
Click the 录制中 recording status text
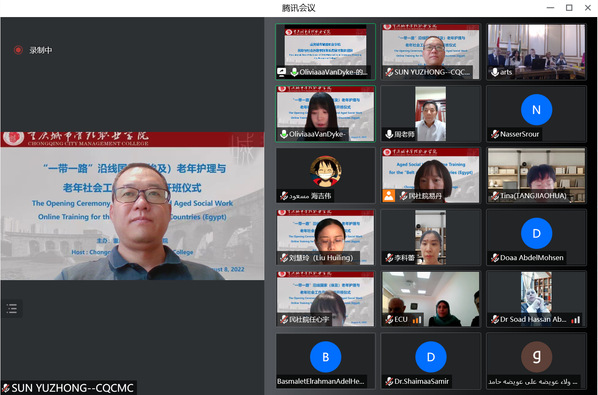click(x=41, y=50)
